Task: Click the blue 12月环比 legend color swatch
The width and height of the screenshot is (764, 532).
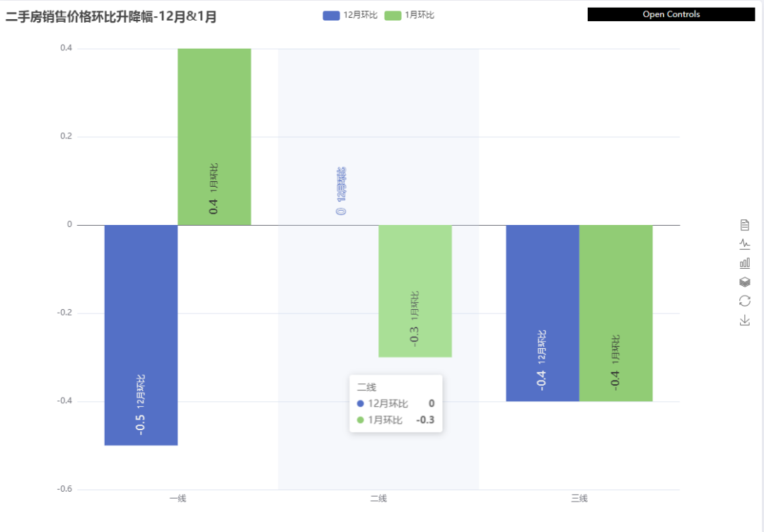Action: pyautogui.click(x=331, y=16)
